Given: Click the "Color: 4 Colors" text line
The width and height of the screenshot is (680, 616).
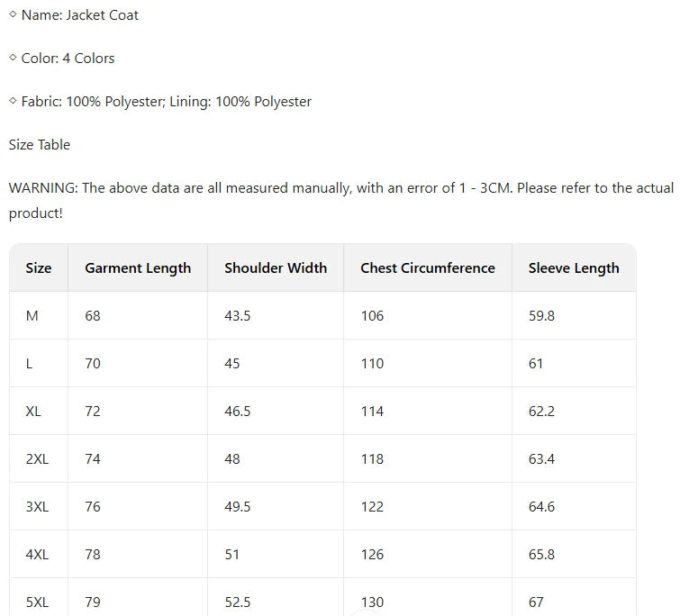Looking at the screenshot, I should coord(68,59).
